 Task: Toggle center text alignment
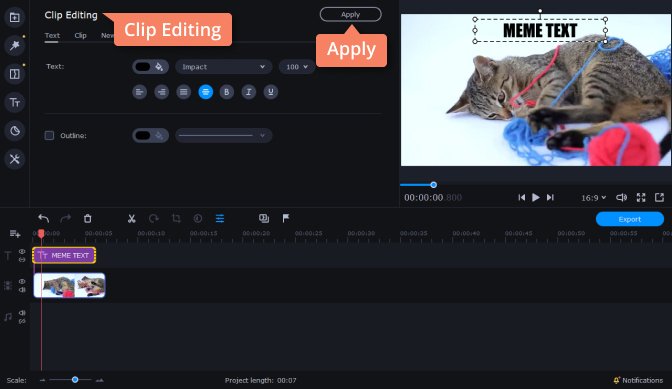point(206,92)
